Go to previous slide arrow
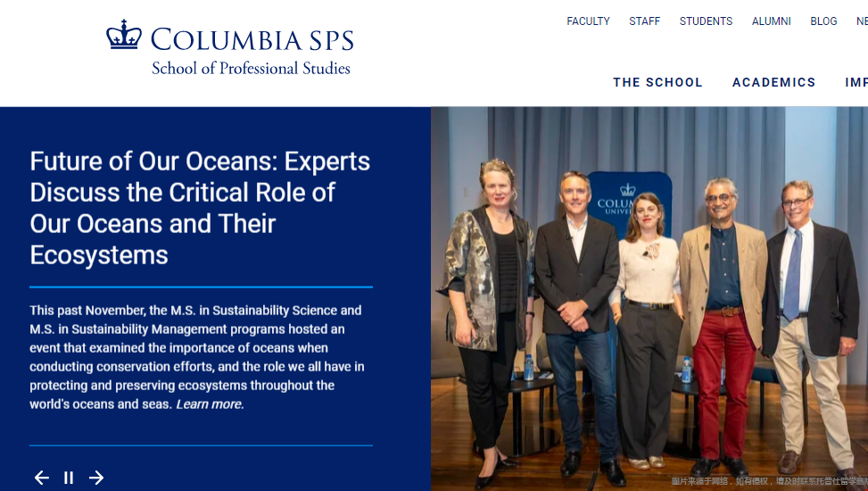 pos(42,477)
